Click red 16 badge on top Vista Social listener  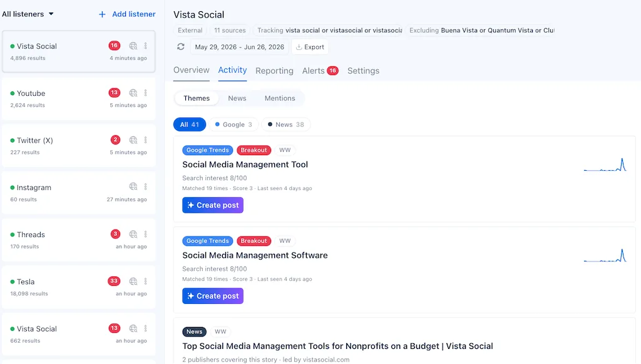click(x=115, y=46)
